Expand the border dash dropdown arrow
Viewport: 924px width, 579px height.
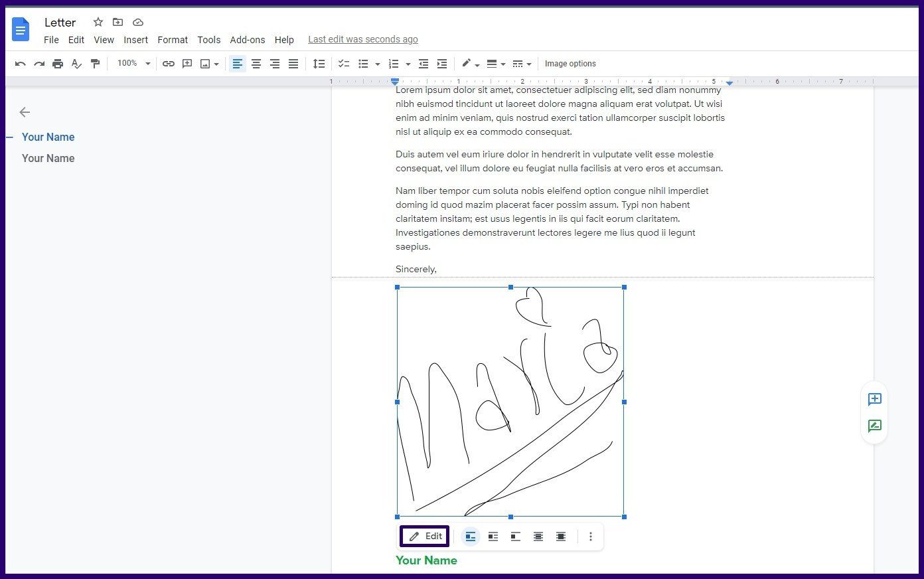(x=529, y=64)
